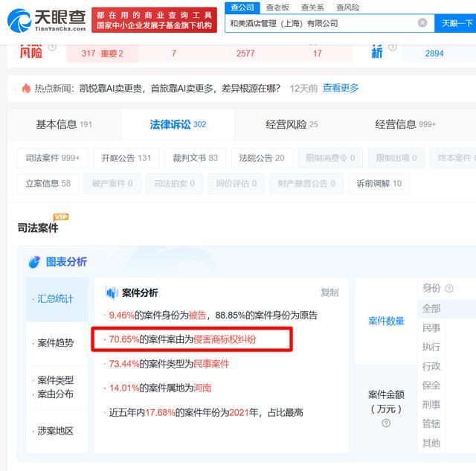Click the question mark next to 风险
Screen dimensions: 476x471
tap(52, 47)
